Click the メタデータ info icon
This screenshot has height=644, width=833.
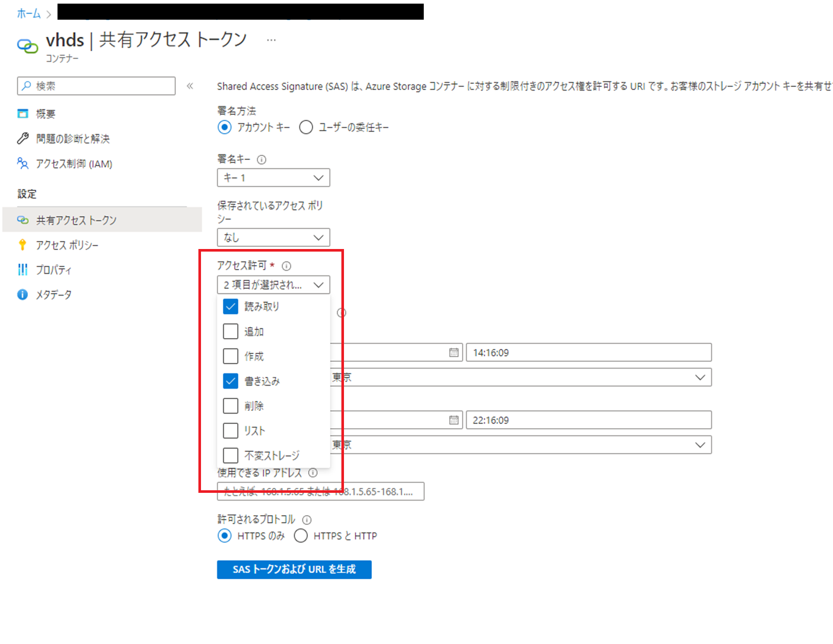click(x=23, y=295)
